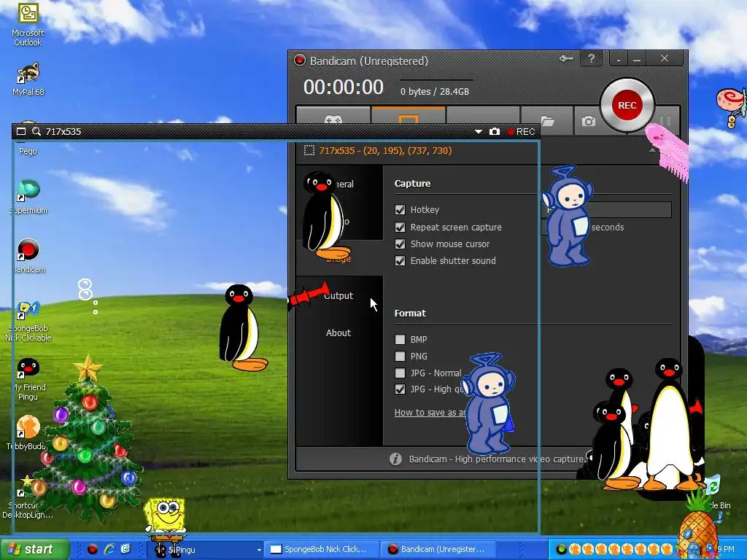The width and height of the screenshot is (747, 560).
Task: Disable the Enable shutter sound checkbox
Action: click(400, 260)
